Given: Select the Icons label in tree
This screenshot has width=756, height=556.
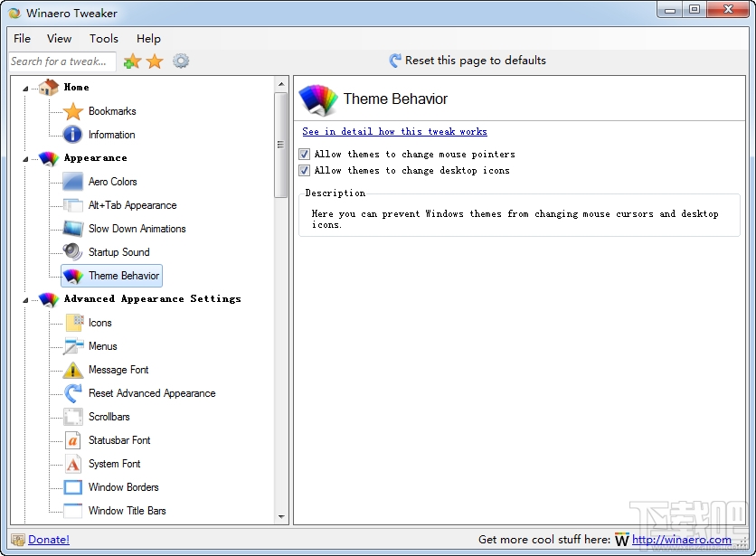Looking at the screenshot, I should click(x=99, y=323).
